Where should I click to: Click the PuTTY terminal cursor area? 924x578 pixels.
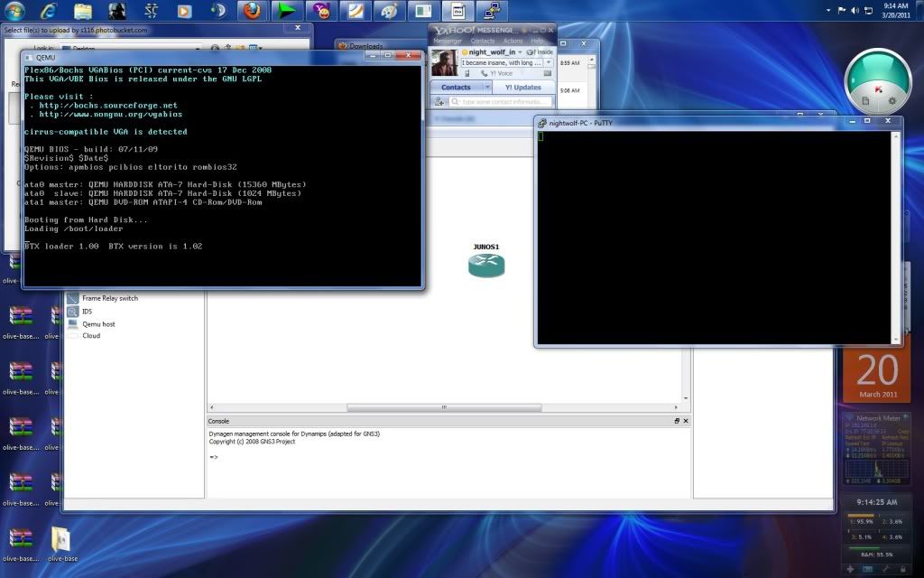[541, 136]
